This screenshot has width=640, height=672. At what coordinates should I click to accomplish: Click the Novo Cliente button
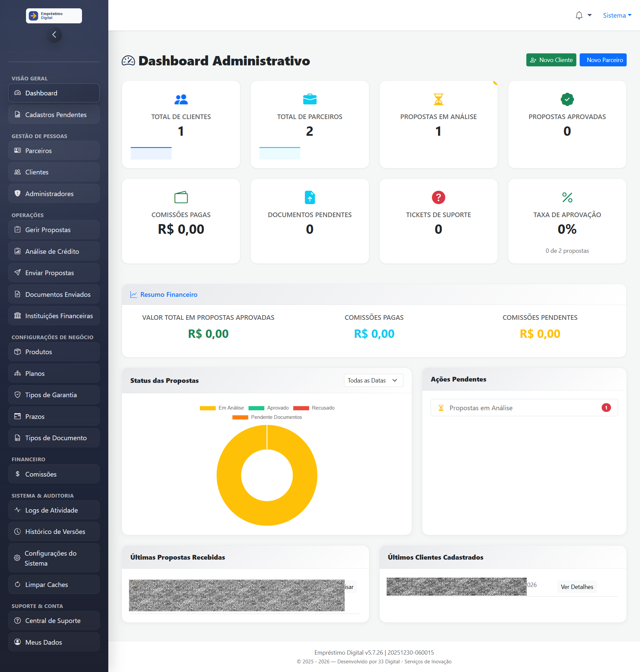pyautogui.click(x=551, y=60)
